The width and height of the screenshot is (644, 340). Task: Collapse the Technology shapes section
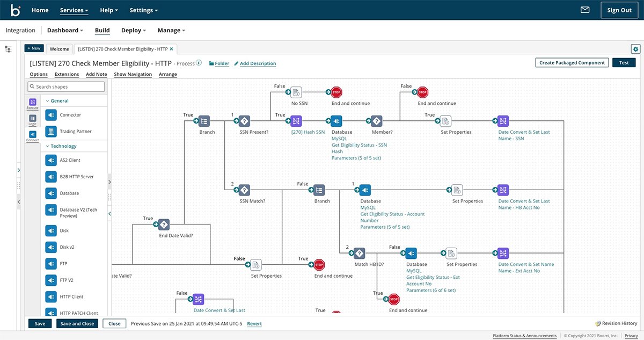tap(47, 146)
